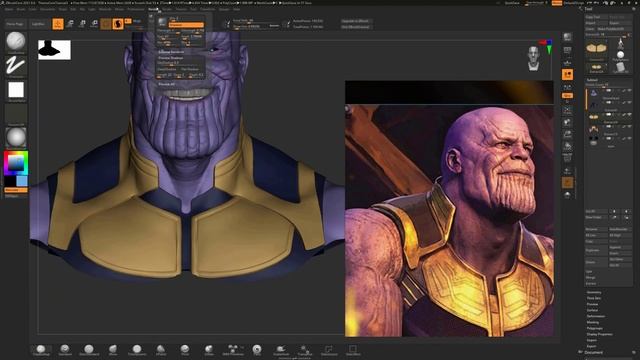The height and width of the screenshot is (360, 640).
Task: Expand the Masking section in Tool panel
Action: pos(593,322)
